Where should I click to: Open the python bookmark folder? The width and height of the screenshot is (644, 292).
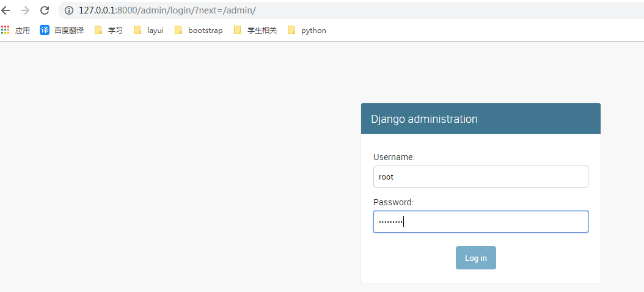click(x=307, y=30)
